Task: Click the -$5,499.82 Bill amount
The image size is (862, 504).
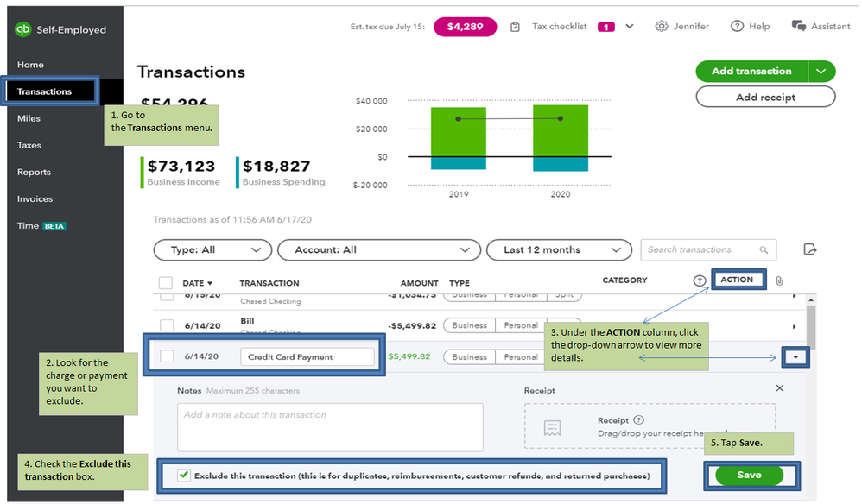Action: pyautogui.click(x=412, y=325)
